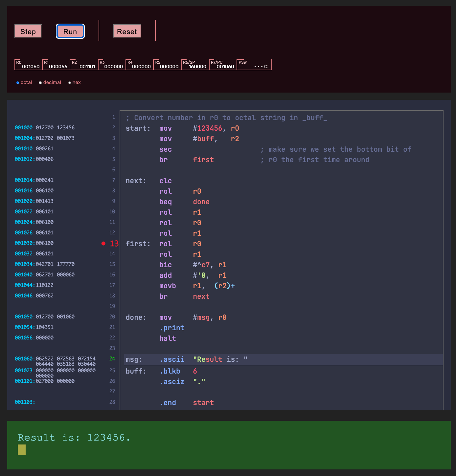This screenshot has width=456, height=476.
Task: Click the 'movb' instruction
Action: click(168, 286)
